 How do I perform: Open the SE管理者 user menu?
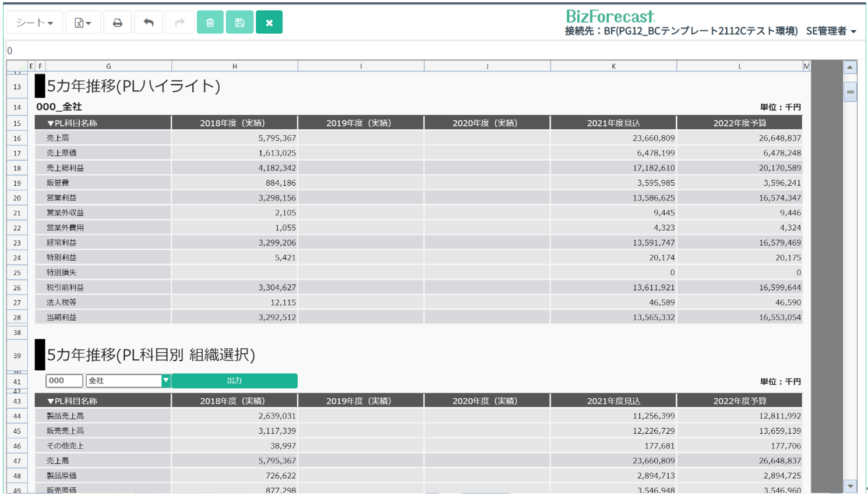point(831,31)
